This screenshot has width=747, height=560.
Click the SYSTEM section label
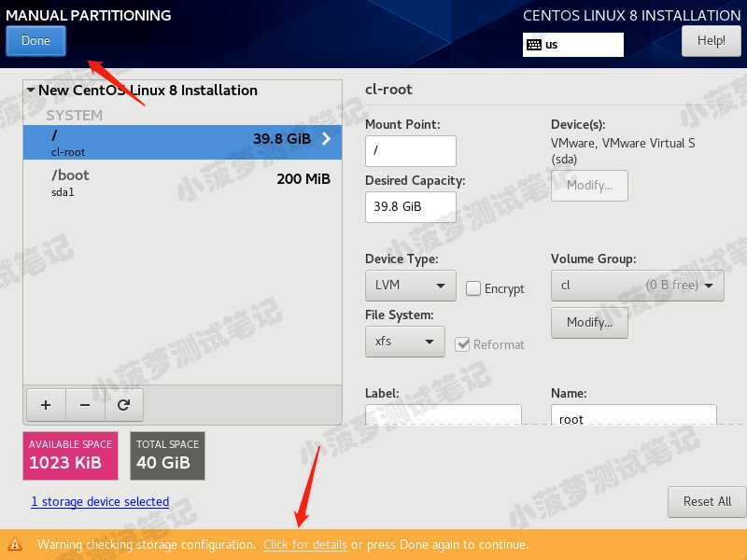click(x=74, y=115)
